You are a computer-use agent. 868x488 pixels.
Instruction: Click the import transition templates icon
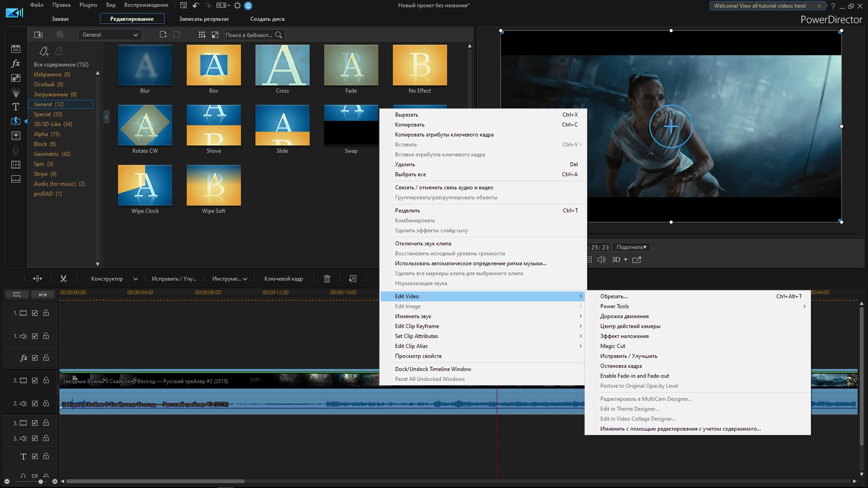(x=38, y=35)
